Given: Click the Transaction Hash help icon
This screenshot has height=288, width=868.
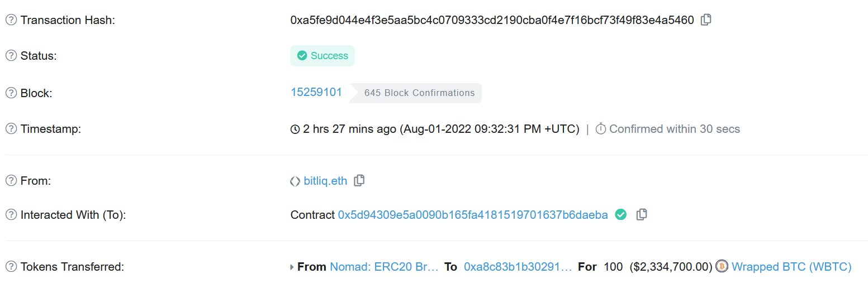Looking at the screenshot, I should [11, 20].
